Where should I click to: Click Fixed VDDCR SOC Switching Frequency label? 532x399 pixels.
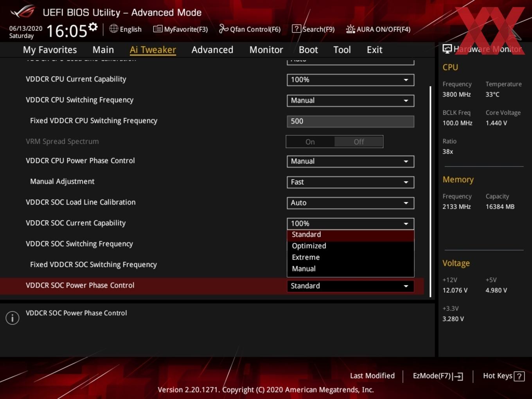tap(93, 264)
